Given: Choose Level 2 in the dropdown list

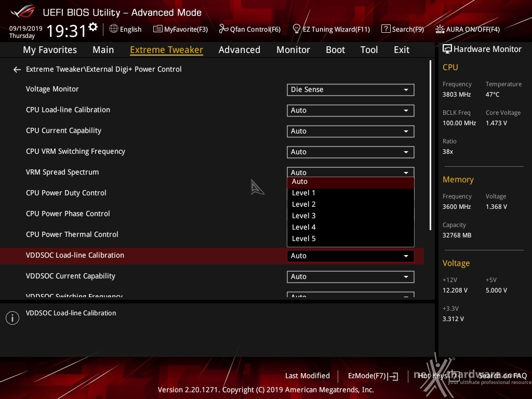Looking at the screenshot, I should [x=351, y=205].
